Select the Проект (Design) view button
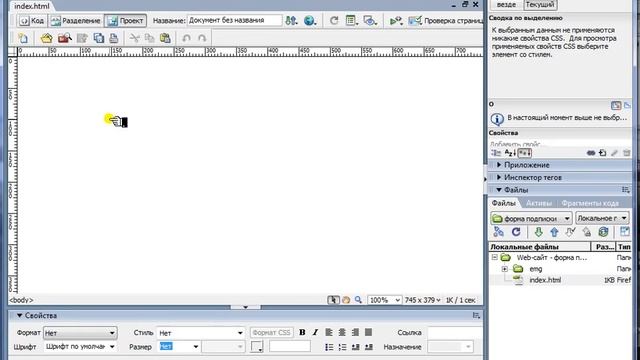Viewport: 640px width, 360px height. tap(126, 20)
